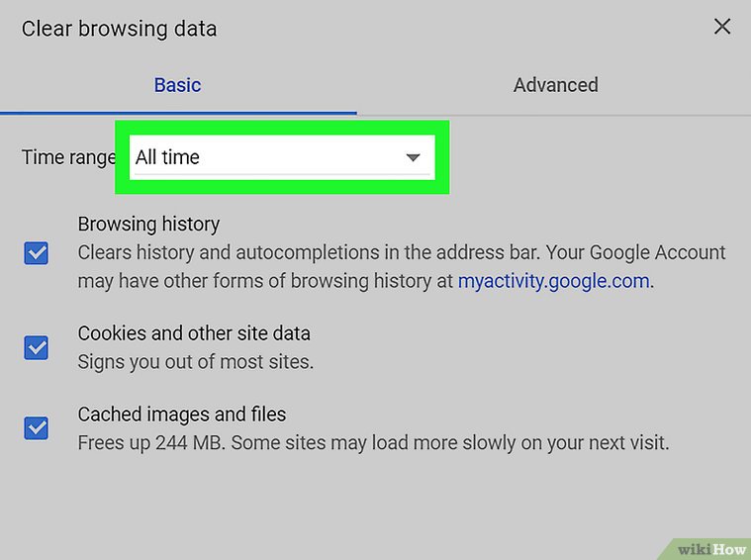Click the Signs you out of most sites text
Screen dimensions: 751x560
(x=196, y=362)
